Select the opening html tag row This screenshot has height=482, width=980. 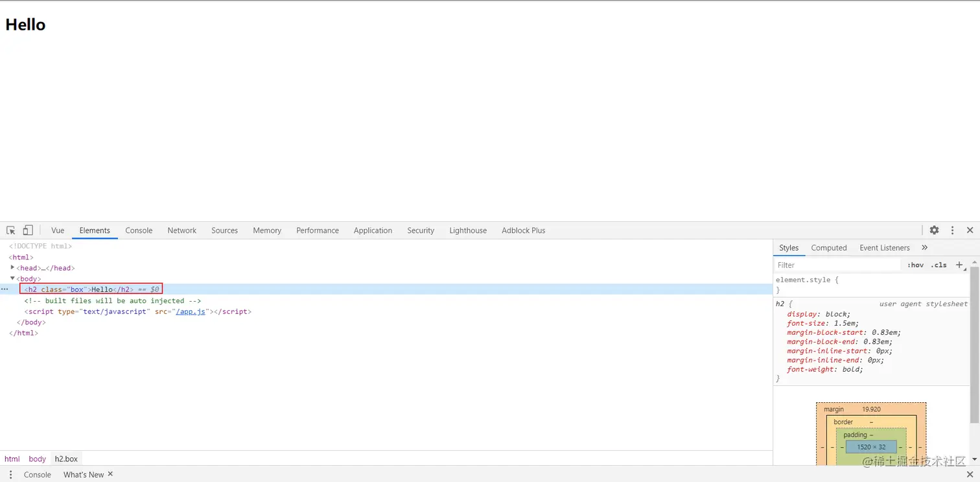click(21, 257)
